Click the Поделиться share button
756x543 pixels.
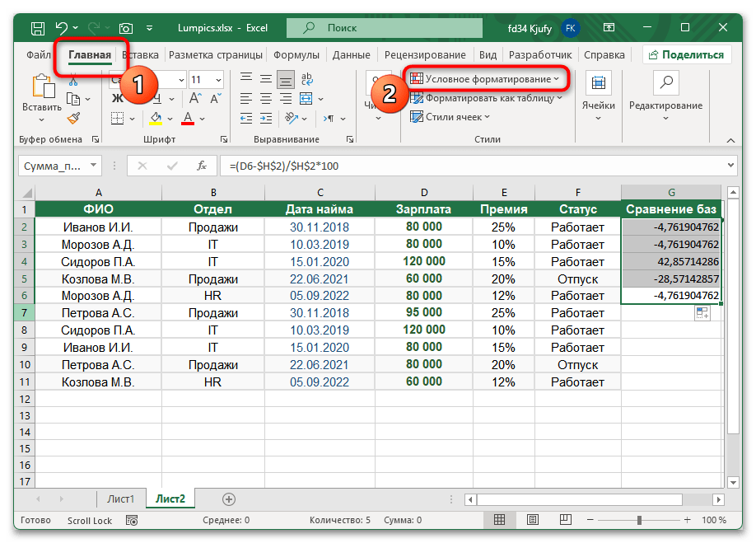click(687, 55)
